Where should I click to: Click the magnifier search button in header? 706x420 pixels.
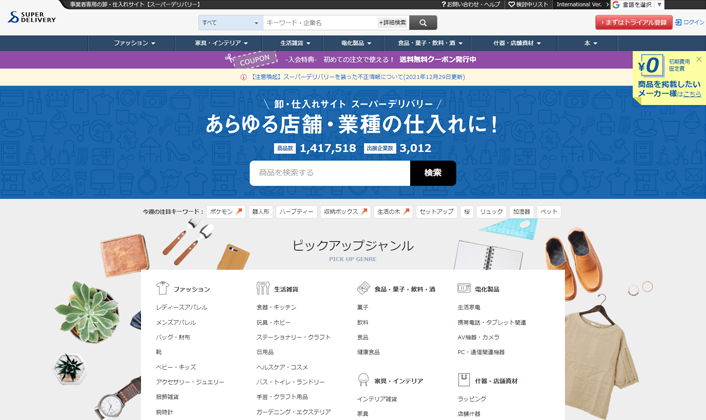pyautogui.click(x=423, y=23)
